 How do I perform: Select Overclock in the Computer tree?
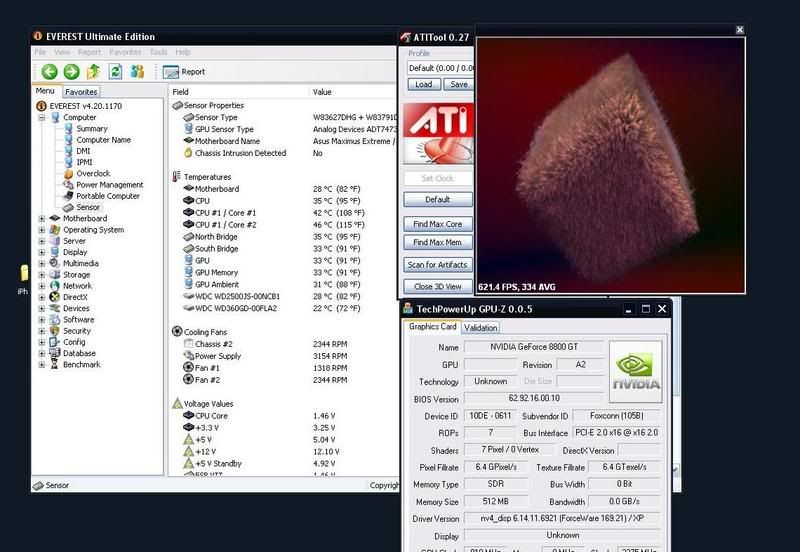[x=93, y=173]
